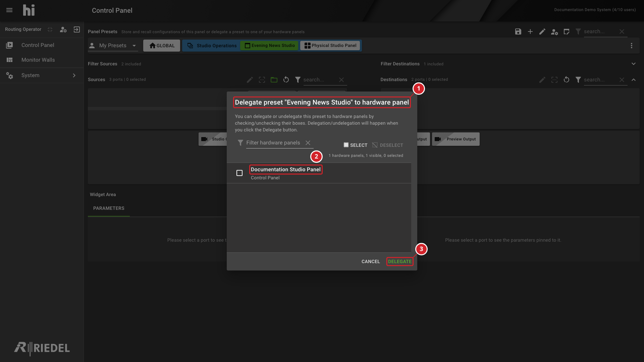Collapse the Destinations section chevron
Image resolution: width=644 pixels, height=362 pixels.
tap(634, 80)
